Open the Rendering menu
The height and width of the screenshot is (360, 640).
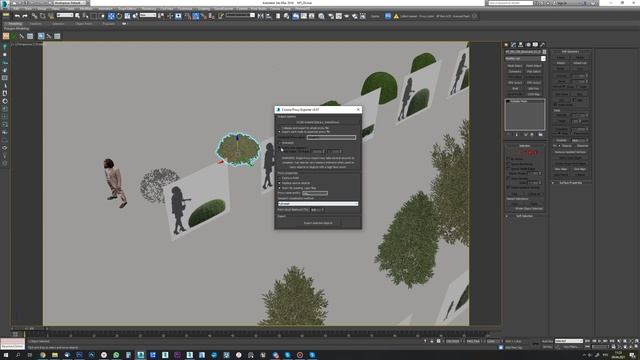(x=149, y=8)
